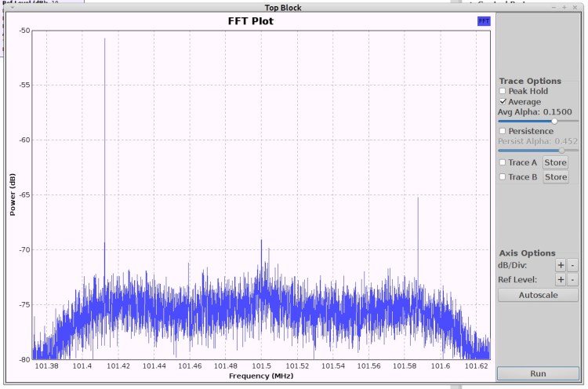Increase dB/Div with the plus button

[x=561, y=266]
